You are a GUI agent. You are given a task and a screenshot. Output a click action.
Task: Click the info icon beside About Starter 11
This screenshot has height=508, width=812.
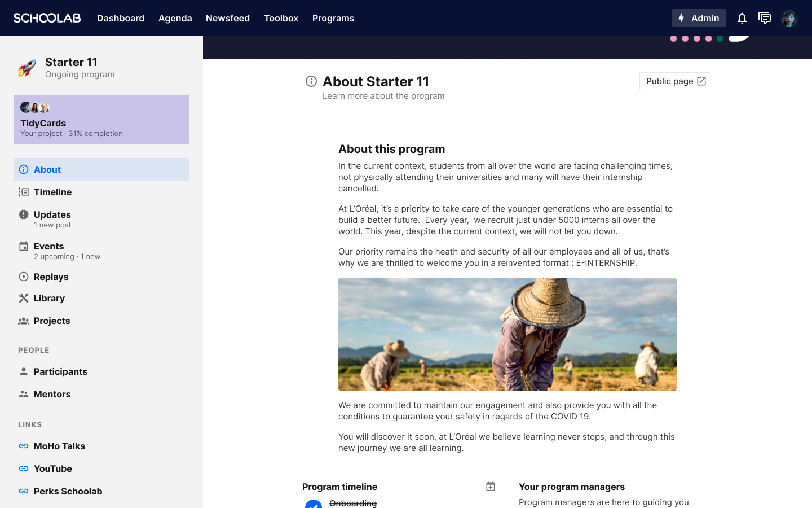click(x=311, y=81)
